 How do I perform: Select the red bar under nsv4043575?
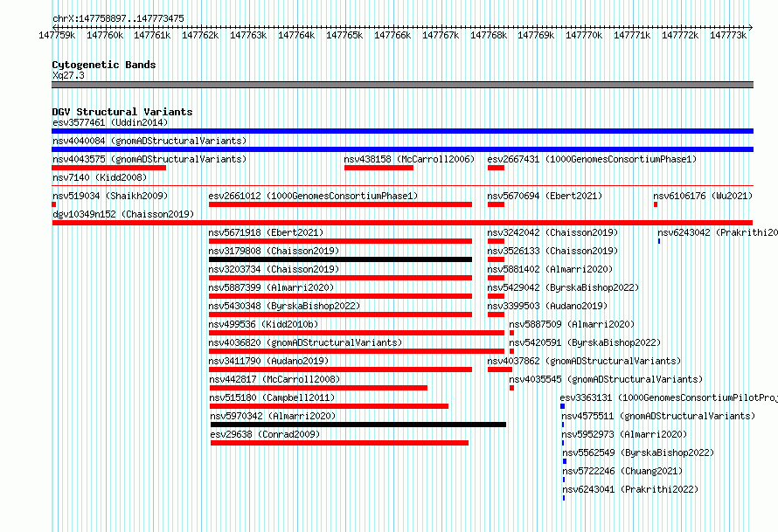(x=108, y=168)
